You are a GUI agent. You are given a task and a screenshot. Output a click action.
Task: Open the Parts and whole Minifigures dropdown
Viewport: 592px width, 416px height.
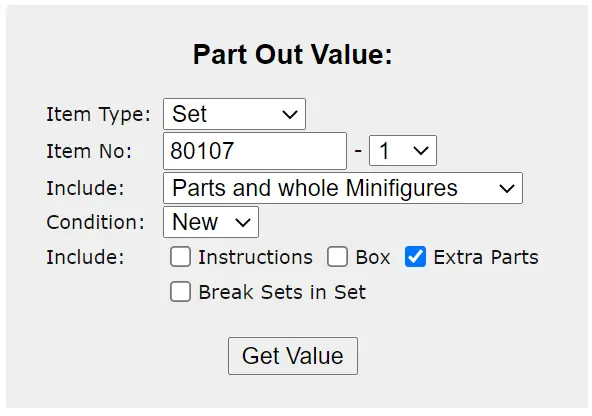(343, 188)
